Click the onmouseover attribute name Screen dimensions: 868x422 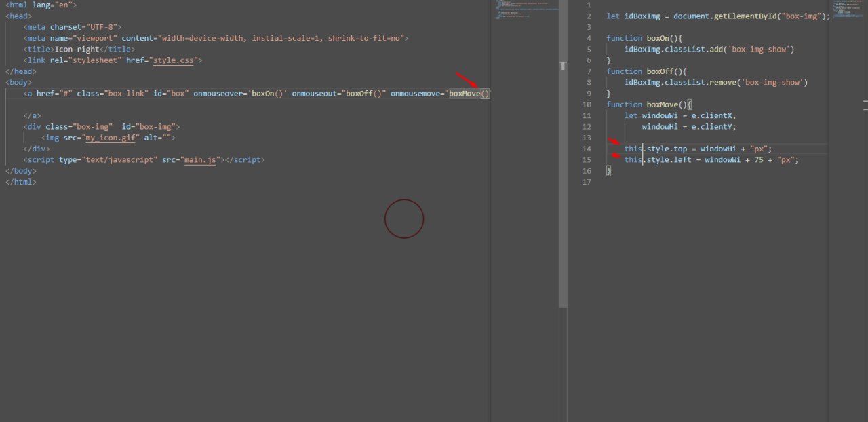[x=220, y=94]
